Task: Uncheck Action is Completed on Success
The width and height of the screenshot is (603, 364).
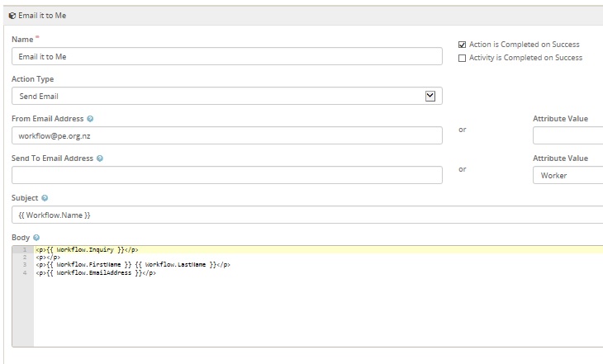Action: [x=463, y=45]
